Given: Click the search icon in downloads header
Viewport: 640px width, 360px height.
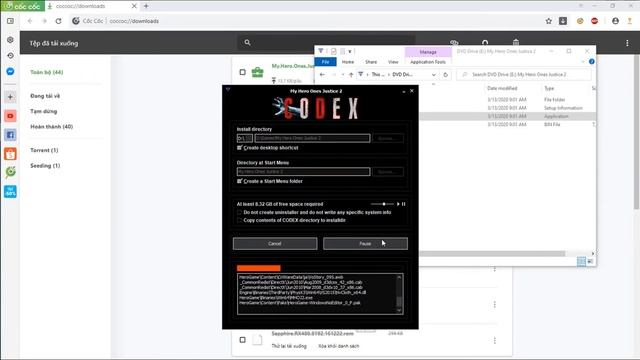Looking at the screenshot, I should (247, 42).
